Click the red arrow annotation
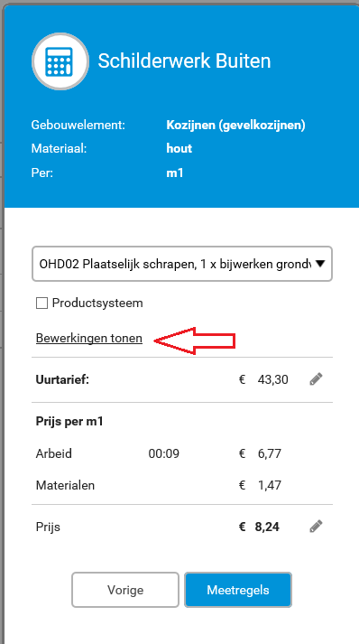The height and width of the screenshot is (644, 359). click(x=195, y=341)
